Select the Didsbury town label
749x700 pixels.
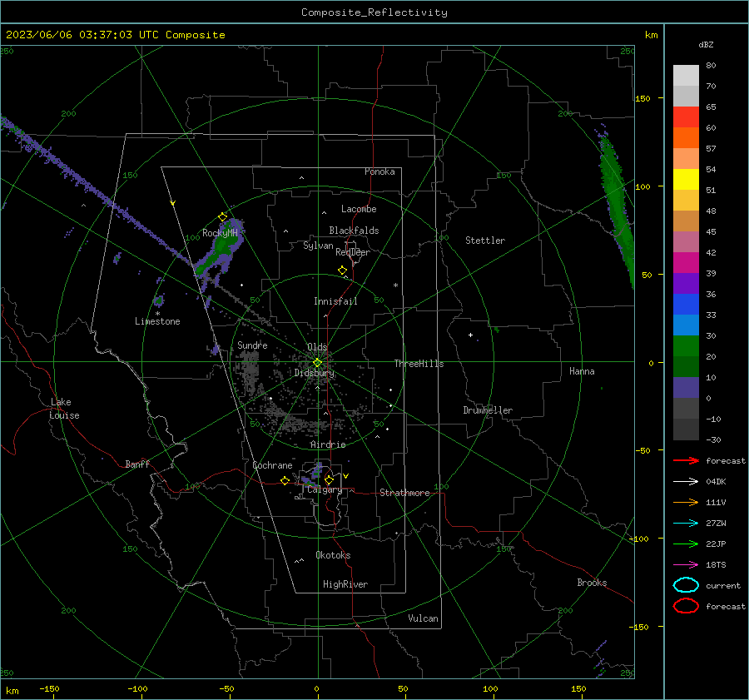[314, 373]
